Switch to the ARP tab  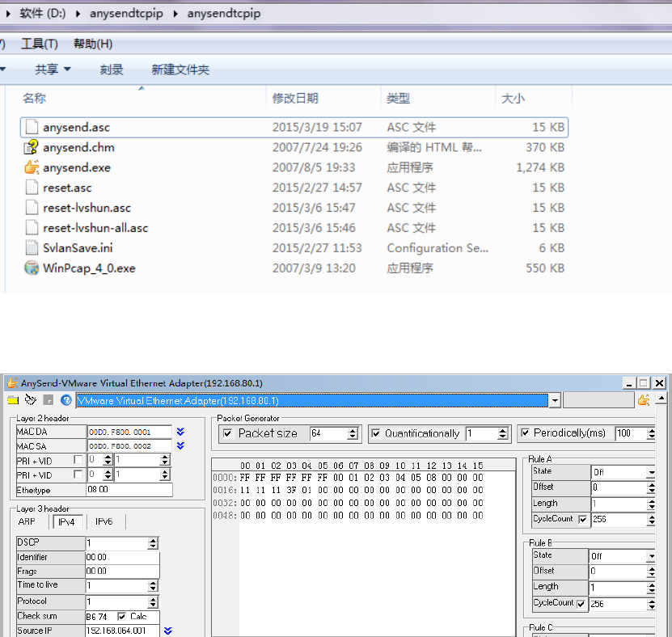[27, 521]
